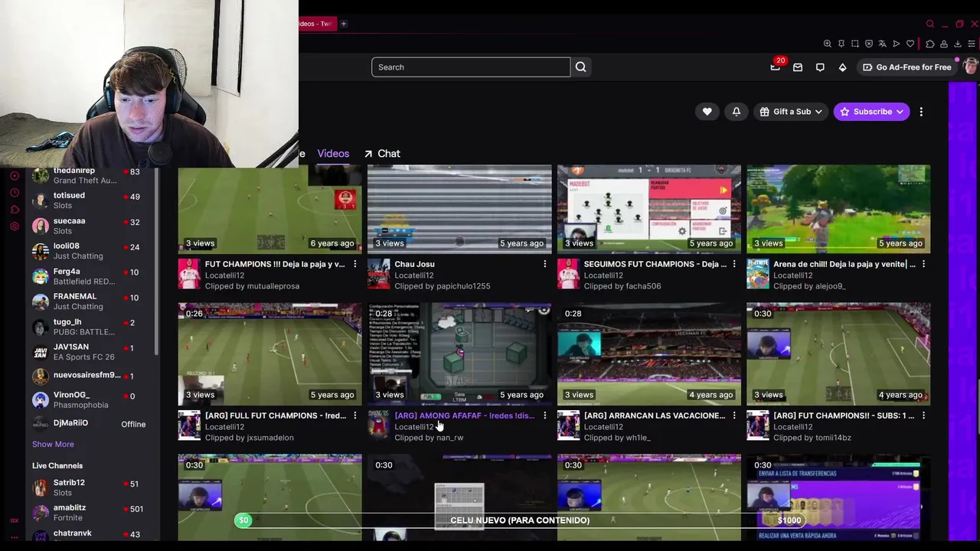Image resolution: width=980 pixels, height=551 pixels.
Task: Open options menu for Chau Josu clip
Action: [x=545, y=264]
